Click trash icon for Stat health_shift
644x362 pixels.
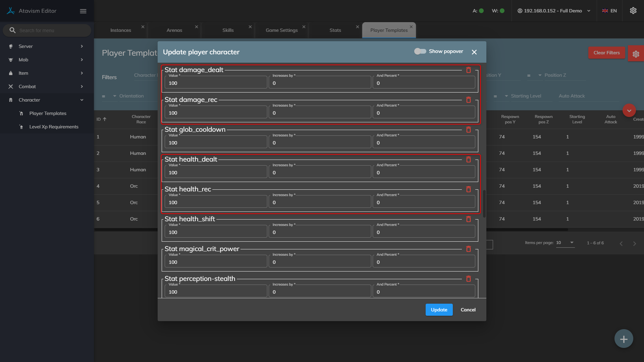(x=469, y=219)
